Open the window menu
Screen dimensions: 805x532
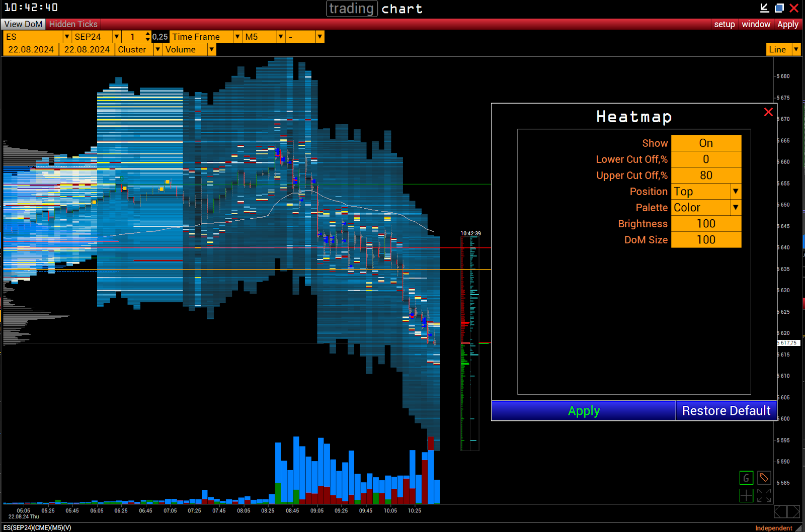[756, 24]
